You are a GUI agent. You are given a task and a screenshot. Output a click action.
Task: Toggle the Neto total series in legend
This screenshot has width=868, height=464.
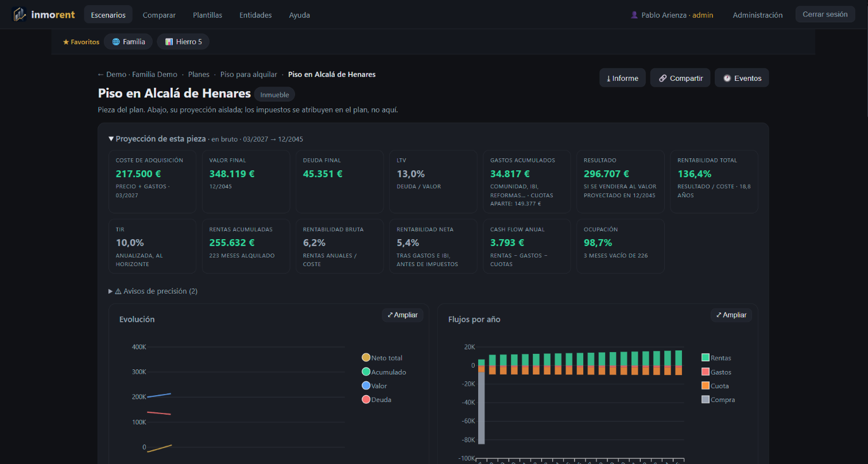point(382,358)
